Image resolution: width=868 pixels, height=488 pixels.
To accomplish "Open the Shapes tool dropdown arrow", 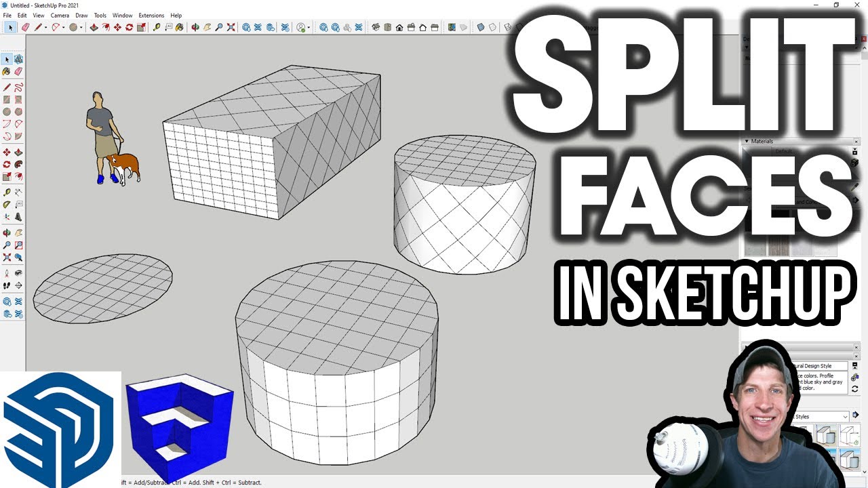I will pyautogui.click(x=81, y=27).
